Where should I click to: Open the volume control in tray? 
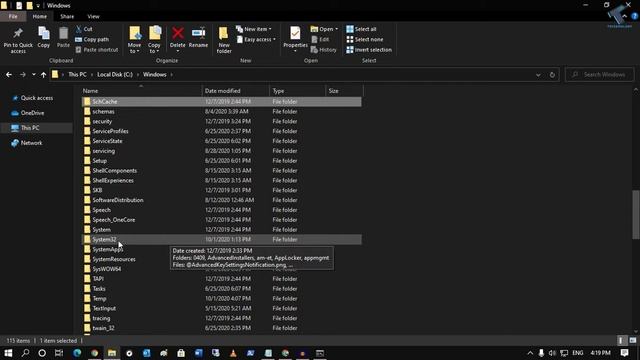coord(552,353)
